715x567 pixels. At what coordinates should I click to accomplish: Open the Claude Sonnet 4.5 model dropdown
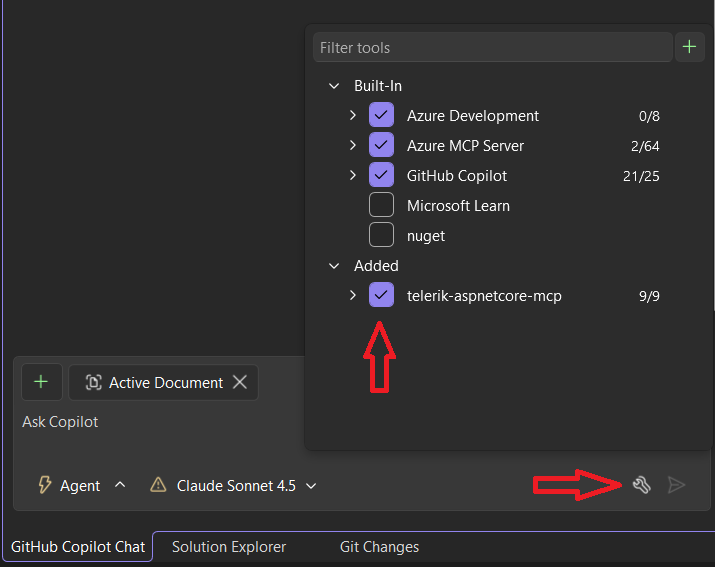tap(311, 486)
